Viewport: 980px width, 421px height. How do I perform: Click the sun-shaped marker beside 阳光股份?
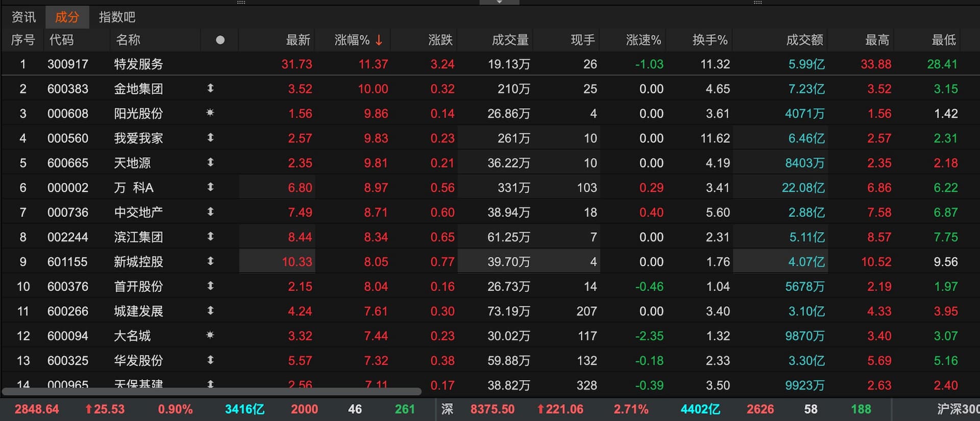click(x=210, y=113)
